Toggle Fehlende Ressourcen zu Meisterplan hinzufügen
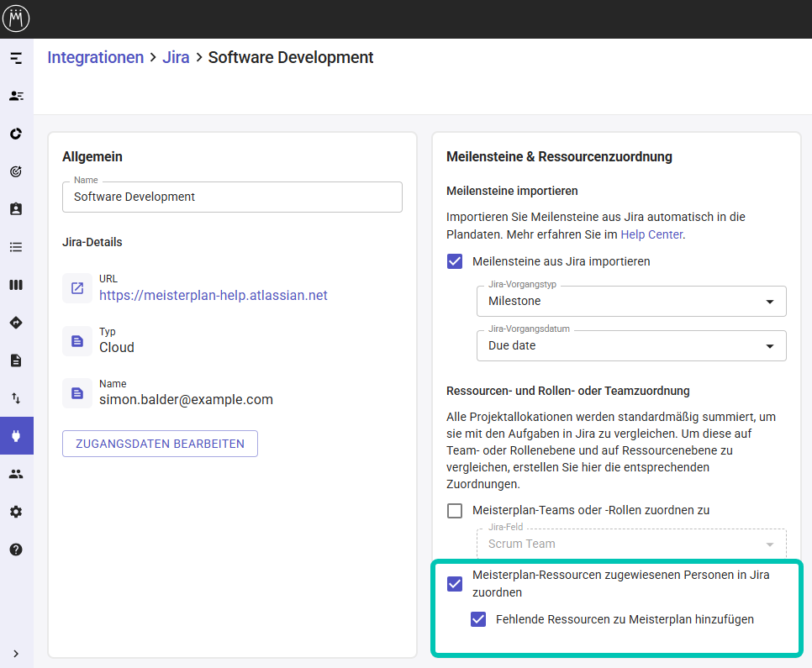The width and height of the screenshot is (812, 668). 478,619
